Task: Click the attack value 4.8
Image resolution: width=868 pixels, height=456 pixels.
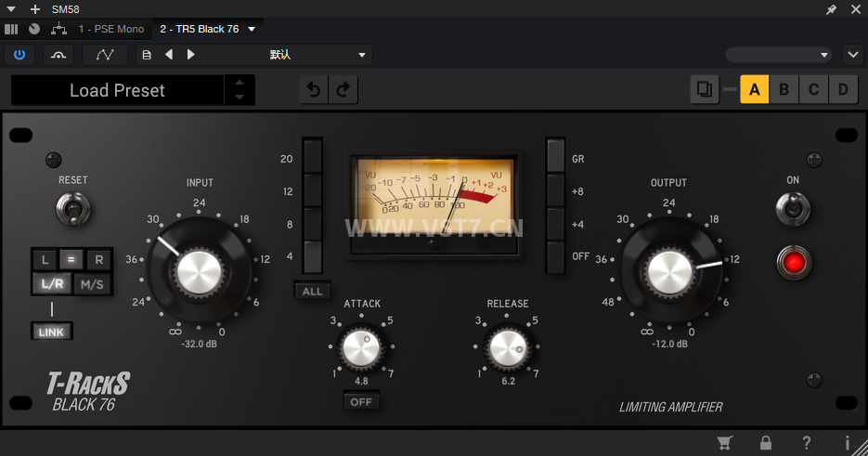Action: 361,381
